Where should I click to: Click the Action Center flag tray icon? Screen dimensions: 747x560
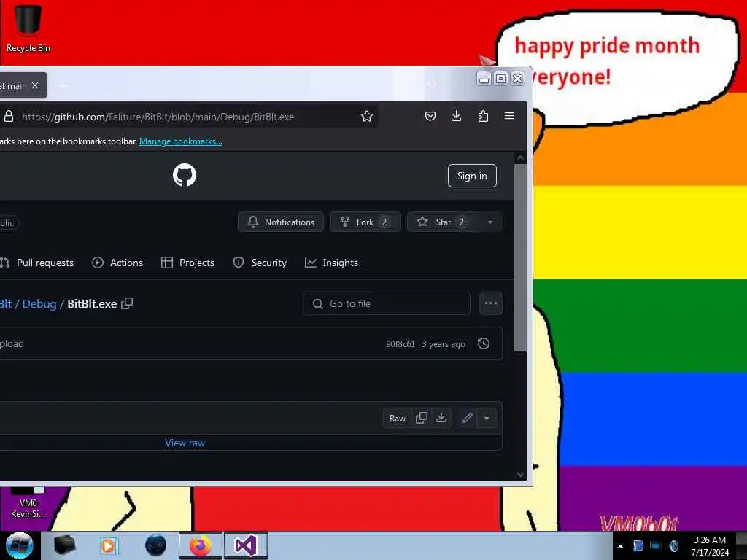pos(638,546)
